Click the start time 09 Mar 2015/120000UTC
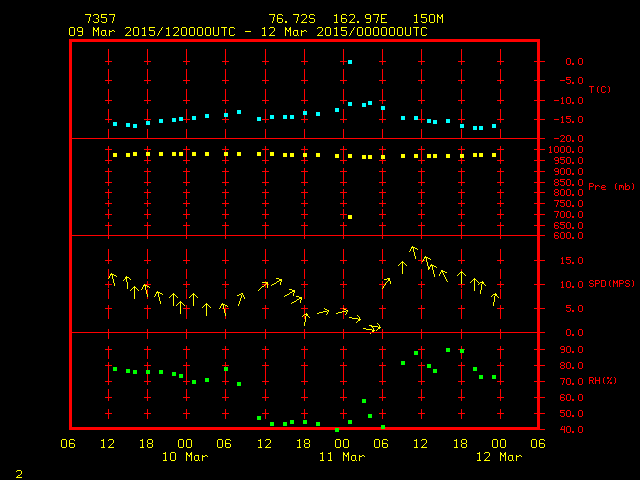This screenshot has width=640, height=480. click(x=152, y=32)
